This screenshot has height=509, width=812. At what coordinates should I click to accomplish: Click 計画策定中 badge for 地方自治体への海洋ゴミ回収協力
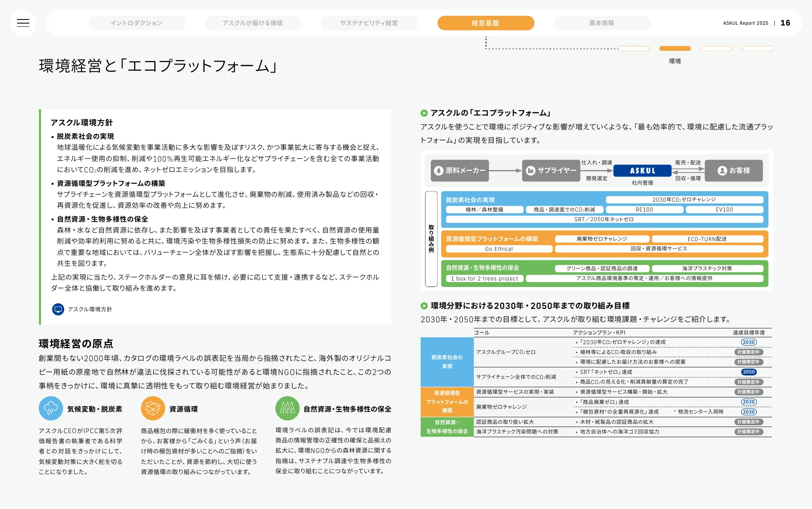(749, 432)
